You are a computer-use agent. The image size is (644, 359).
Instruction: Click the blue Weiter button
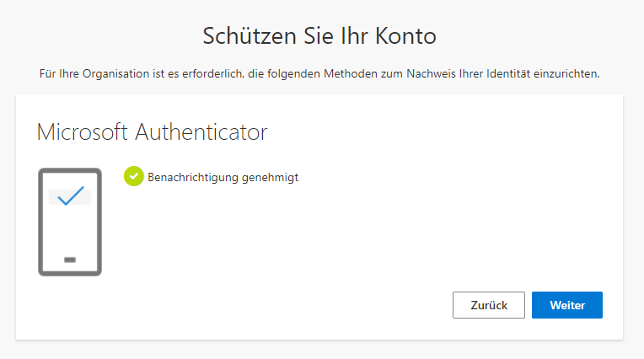(x=566, y=305)
